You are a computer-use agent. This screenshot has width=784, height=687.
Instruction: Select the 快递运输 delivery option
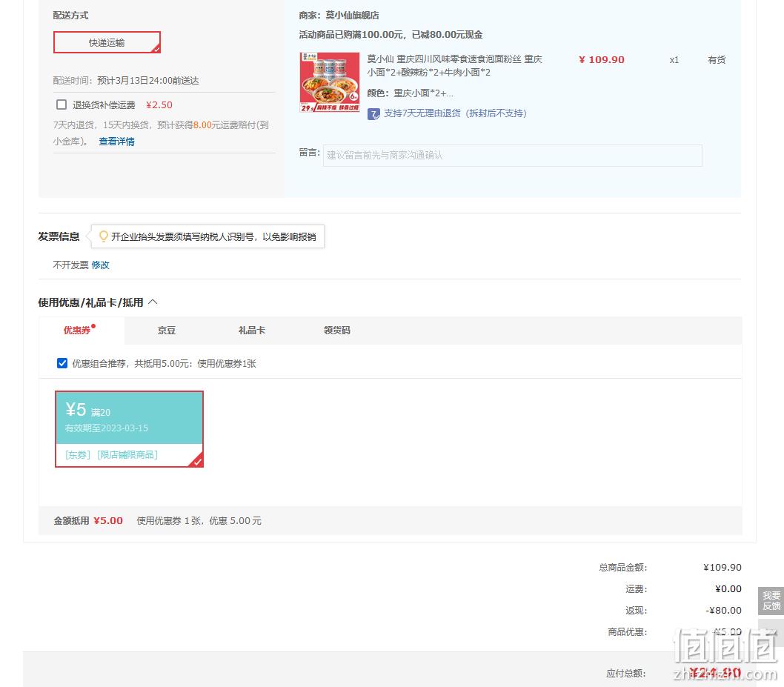[x=107, y=42]
